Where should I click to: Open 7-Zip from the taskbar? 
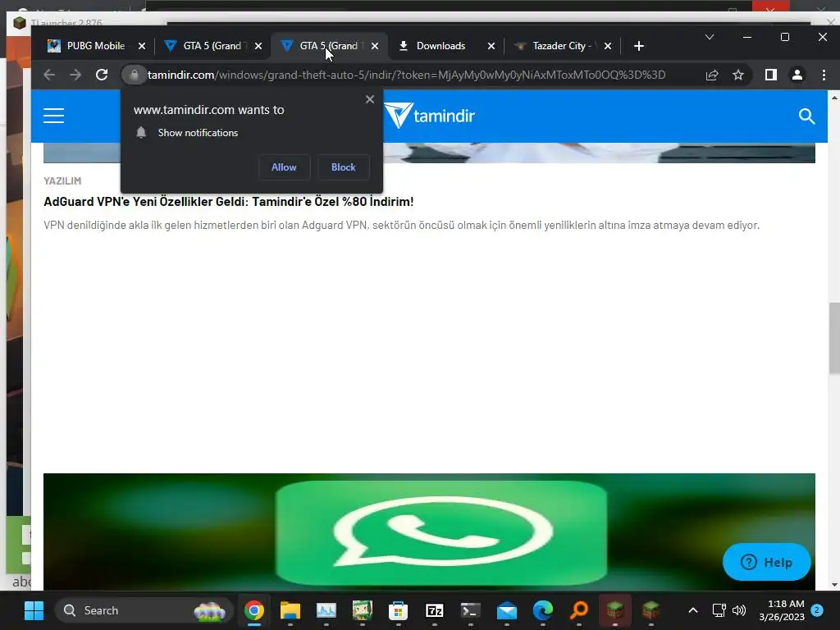435,610
